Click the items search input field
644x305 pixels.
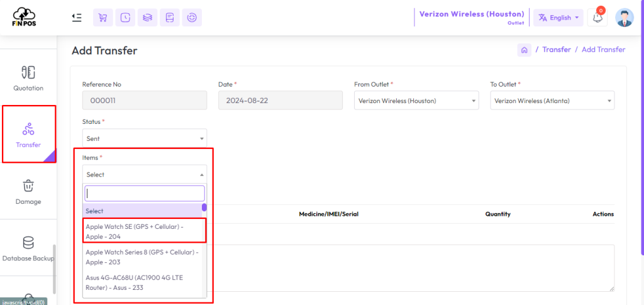pyautogui.click(x=145, y=193)
